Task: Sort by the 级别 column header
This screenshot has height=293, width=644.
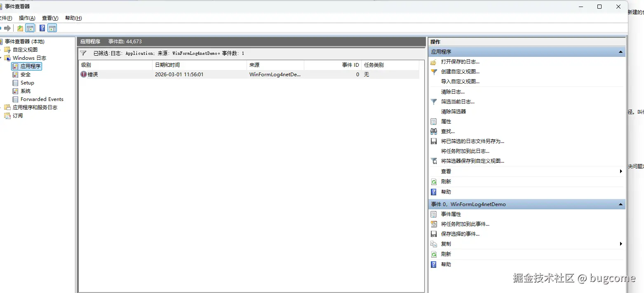Action: (x=115, y=65)
